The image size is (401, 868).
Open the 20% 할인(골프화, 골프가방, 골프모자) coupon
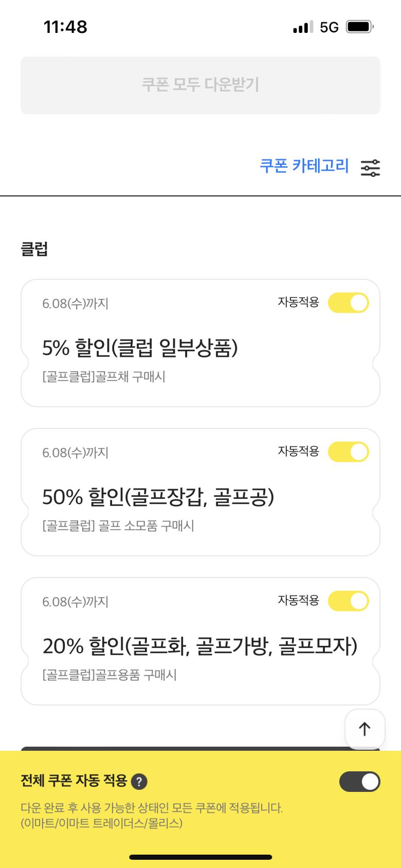click(199, 646)
